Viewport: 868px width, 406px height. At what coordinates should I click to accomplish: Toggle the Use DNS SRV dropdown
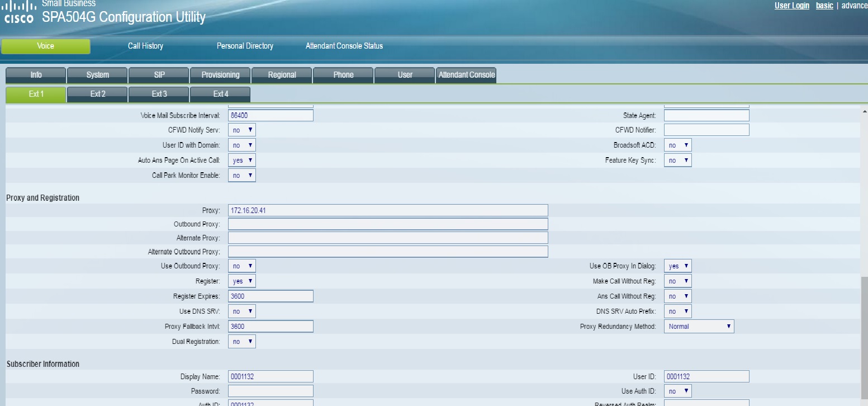point(241,311)
